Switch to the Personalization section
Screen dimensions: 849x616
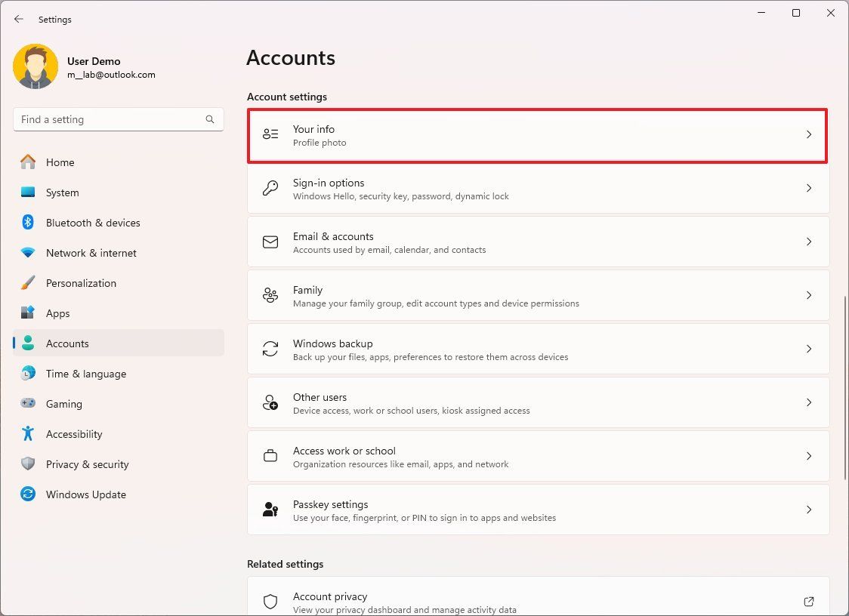pos(81,283)
